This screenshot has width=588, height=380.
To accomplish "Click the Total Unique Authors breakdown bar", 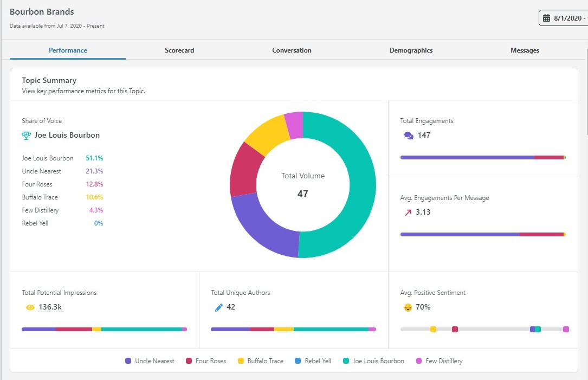I will pos(293,330).
